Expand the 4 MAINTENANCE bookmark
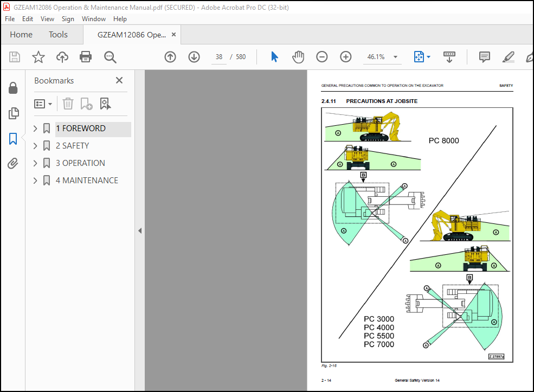Viewport: 534px width, 392px height. pyautogui.click(x=35, y=181)
